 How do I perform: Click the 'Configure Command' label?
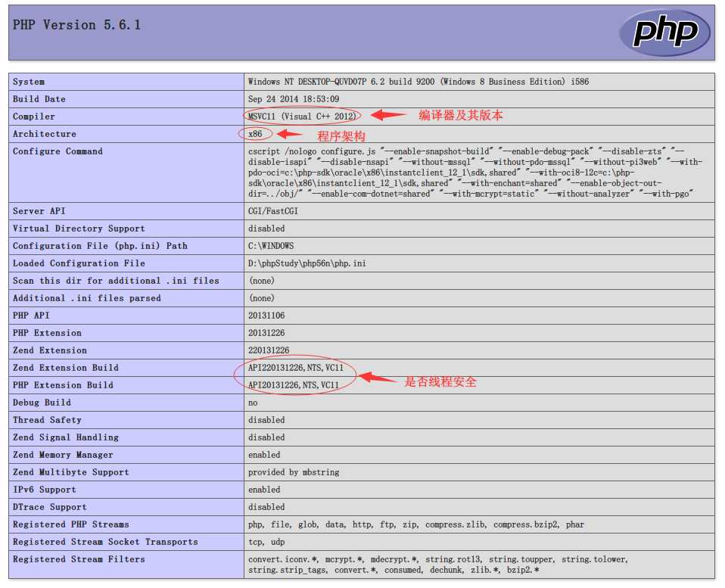click(58, 151)
